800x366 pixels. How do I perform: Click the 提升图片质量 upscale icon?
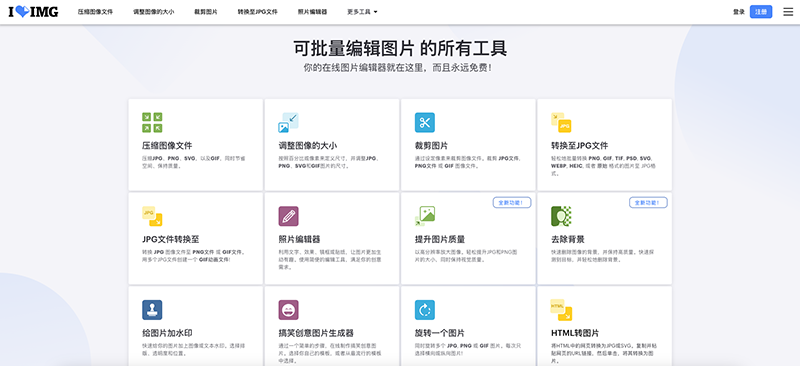pos(424,216)
